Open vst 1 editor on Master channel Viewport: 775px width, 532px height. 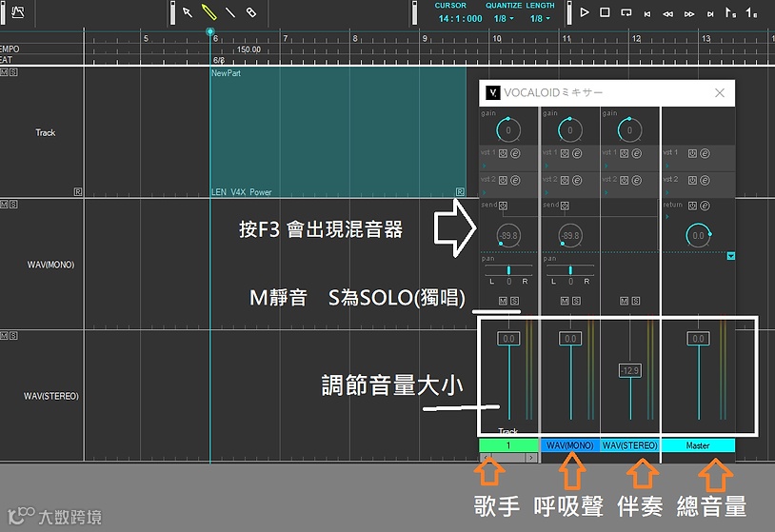pyautogui.click(x=705, y=153)
